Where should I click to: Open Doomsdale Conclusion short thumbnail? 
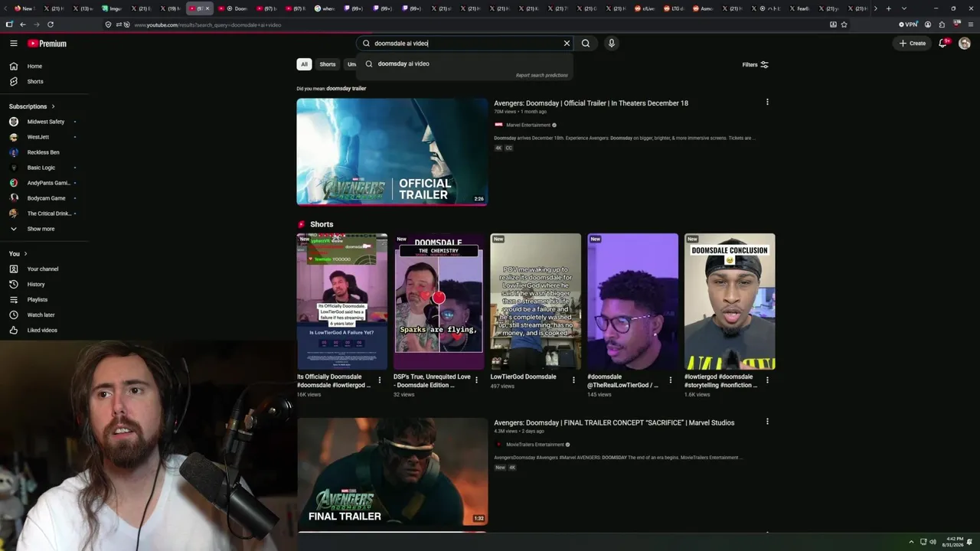click(730, 302)
